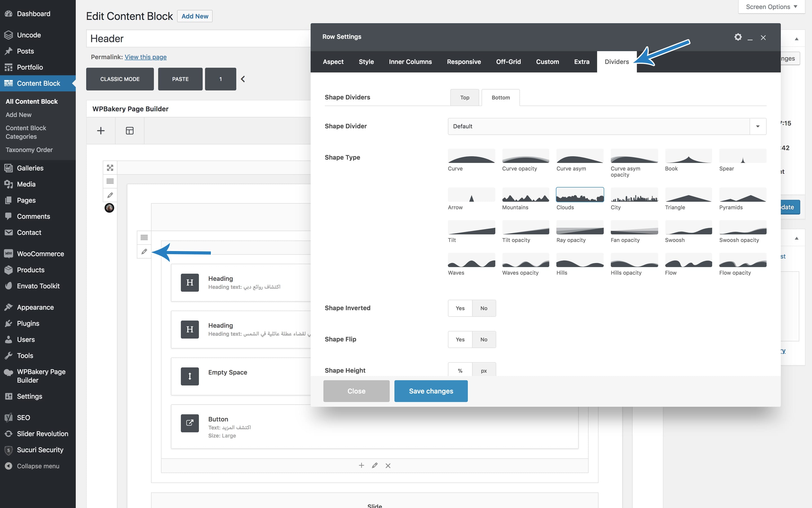This screenshot has width=812, height=508.
Task: Open the View this page permalink
Action: click(145, 57)
